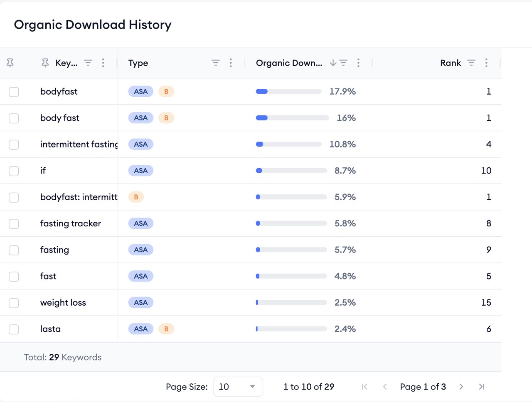Image resolution: width=532 pixels, height=402 pixels.
Task: Click the ASA badge in fasting tracker row
Action: [141, 223]
